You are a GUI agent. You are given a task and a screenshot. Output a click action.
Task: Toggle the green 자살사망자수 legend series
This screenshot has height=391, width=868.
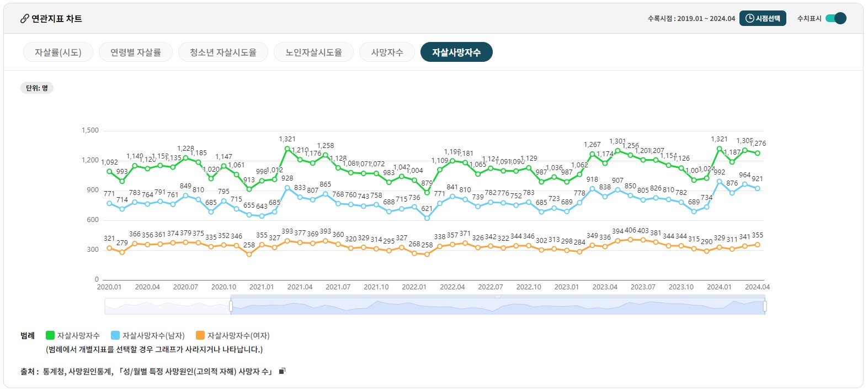[x=73, y=335]
